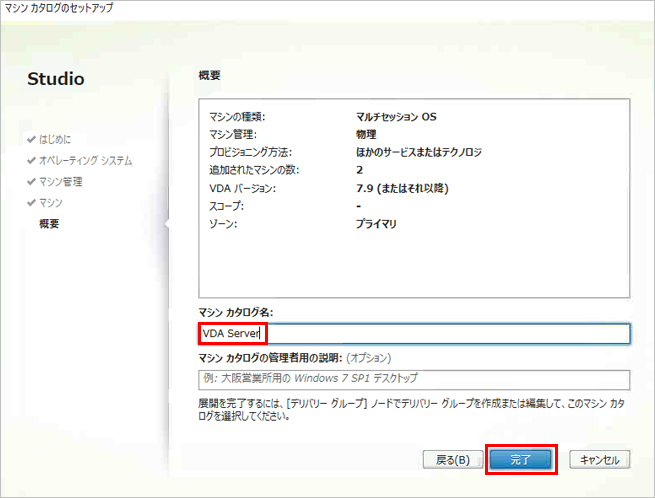Click the マルチセッション OS value

pos(396,116)
